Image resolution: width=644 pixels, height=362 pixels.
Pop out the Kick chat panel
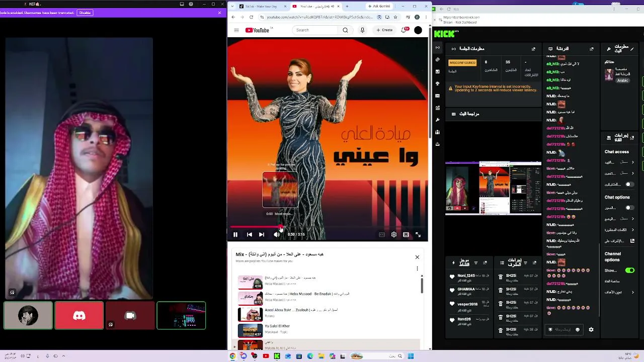(591, 49)
